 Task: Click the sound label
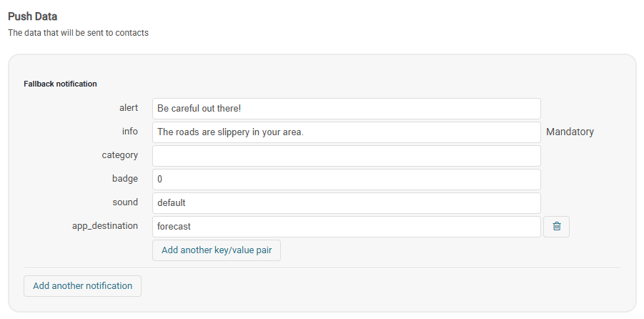(125, 202)
